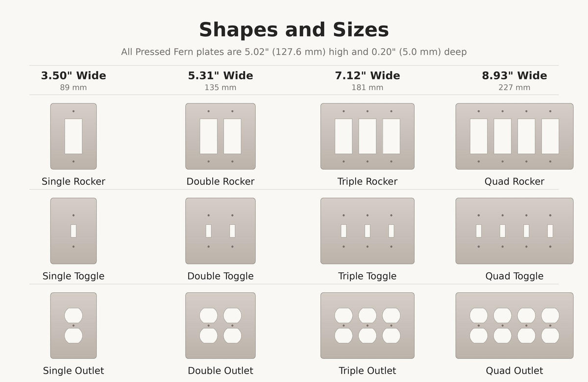Screen dimensions: 588x382
Task: Click the Single Rocker text label
Action: point(73,182)
